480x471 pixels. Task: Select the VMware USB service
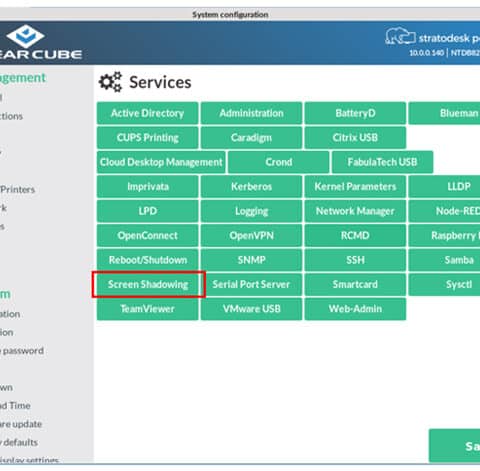(x=251, y=309)
